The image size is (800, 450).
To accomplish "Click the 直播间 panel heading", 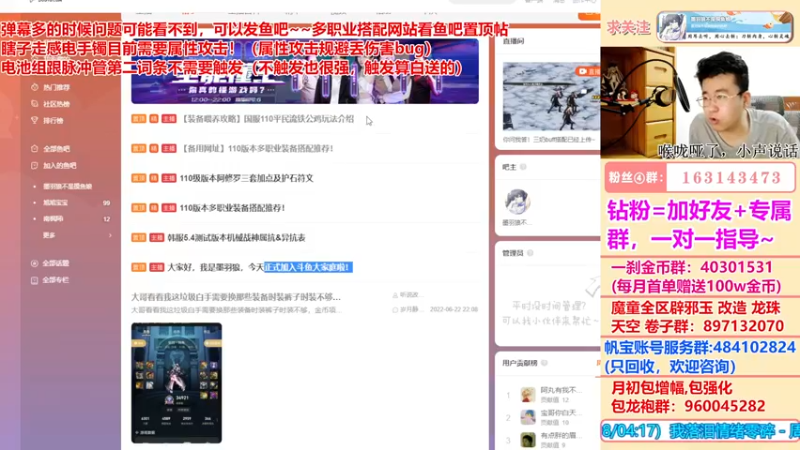I will (x=513, y=41).
